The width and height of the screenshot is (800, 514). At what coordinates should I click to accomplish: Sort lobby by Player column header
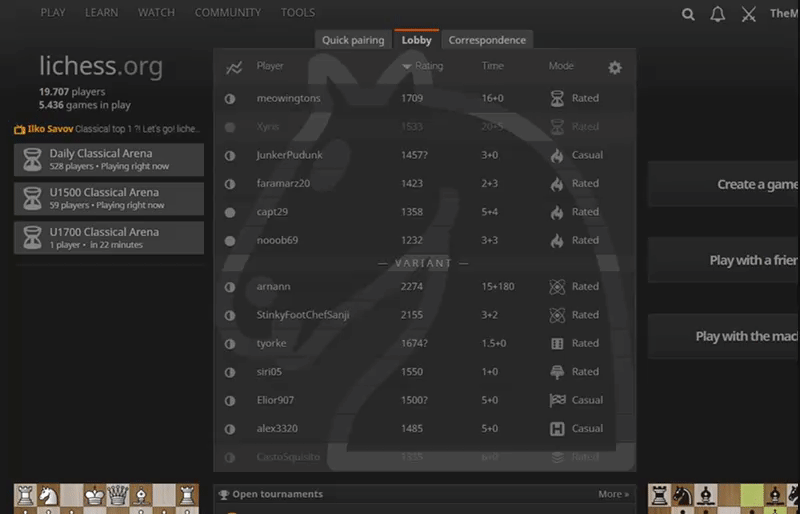coord(270,66)
